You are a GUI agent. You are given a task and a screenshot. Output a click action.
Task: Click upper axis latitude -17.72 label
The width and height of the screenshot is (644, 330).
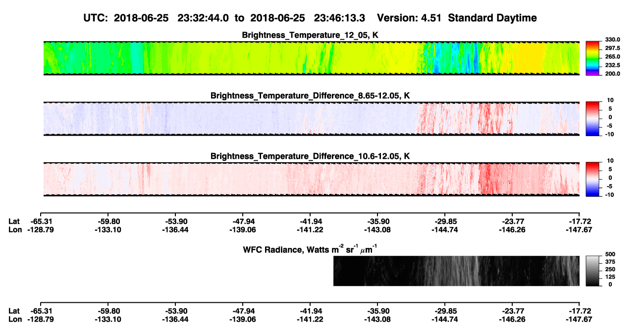point(579,221)
